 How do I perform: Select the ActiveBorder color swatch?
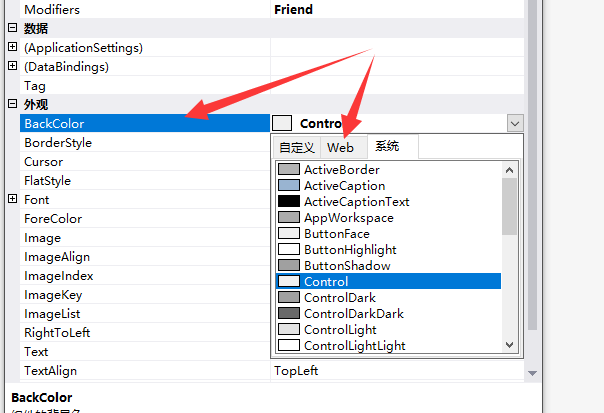[x=289, y=170]
